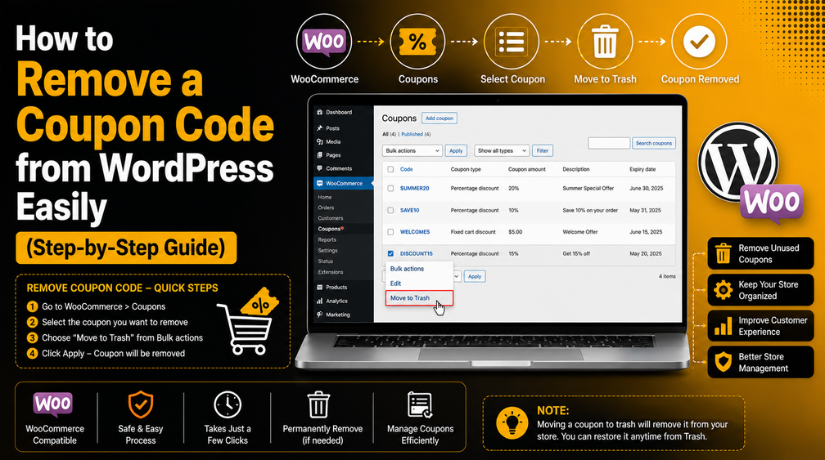
Task: Click the bar chart icon beside Improve Customer Experience
Action: click(x=723, y=326)
